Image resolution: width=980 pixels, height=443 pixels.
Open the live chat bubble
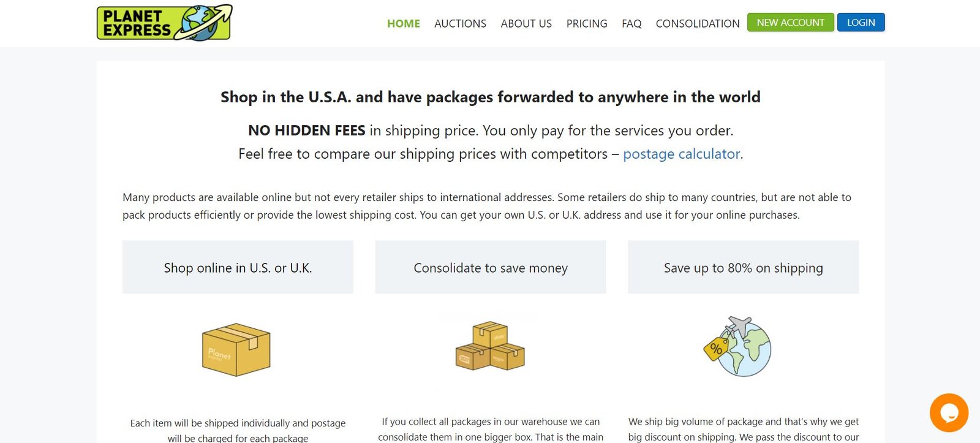tap(948, 412)
